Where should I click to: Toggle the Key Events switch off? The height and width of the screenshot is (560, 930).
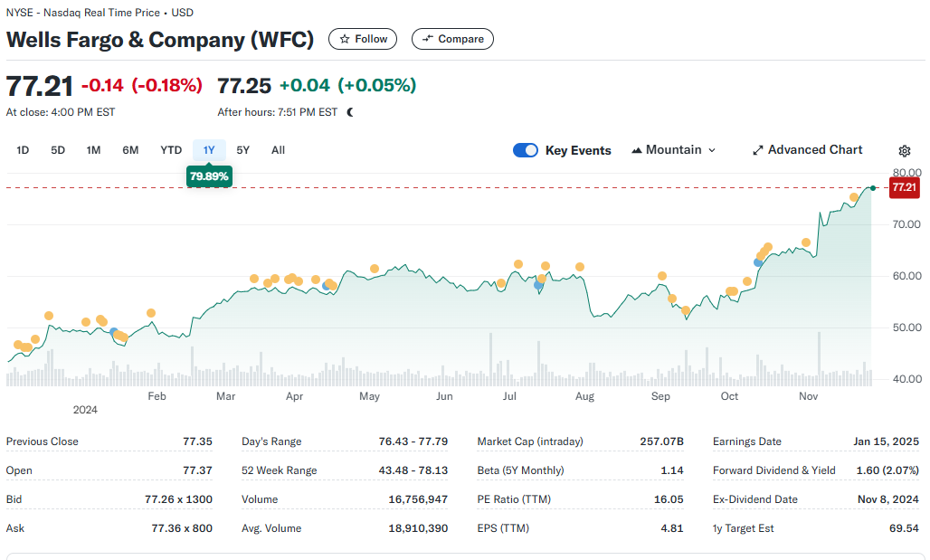click(526, 150)
